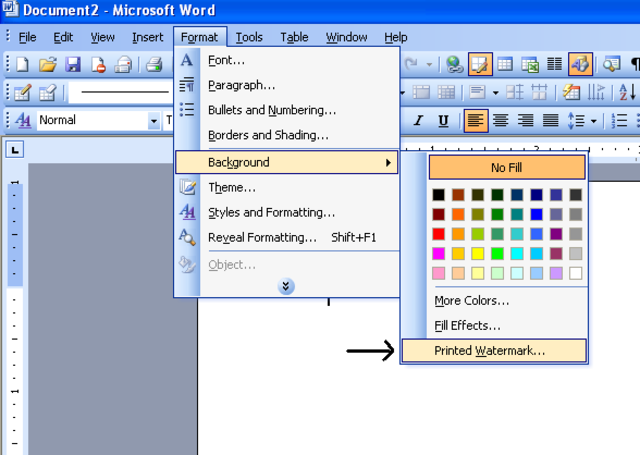Open the Style dropdown showing Normal

point(153,121)
